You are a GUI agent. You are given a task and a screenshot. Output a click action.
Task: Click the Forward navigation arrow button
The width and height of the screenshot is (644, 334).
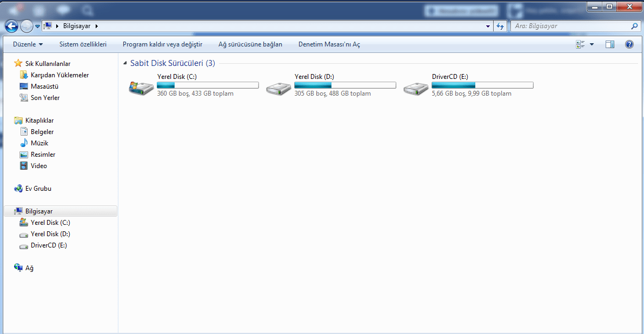pos(26,26)
